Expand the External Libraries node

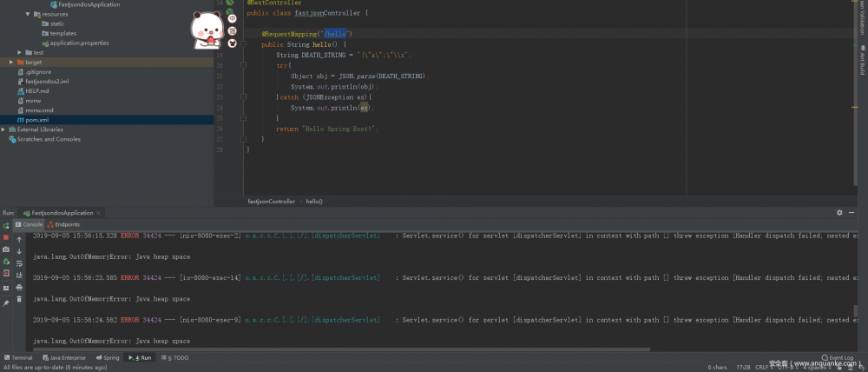coord(3,130)
